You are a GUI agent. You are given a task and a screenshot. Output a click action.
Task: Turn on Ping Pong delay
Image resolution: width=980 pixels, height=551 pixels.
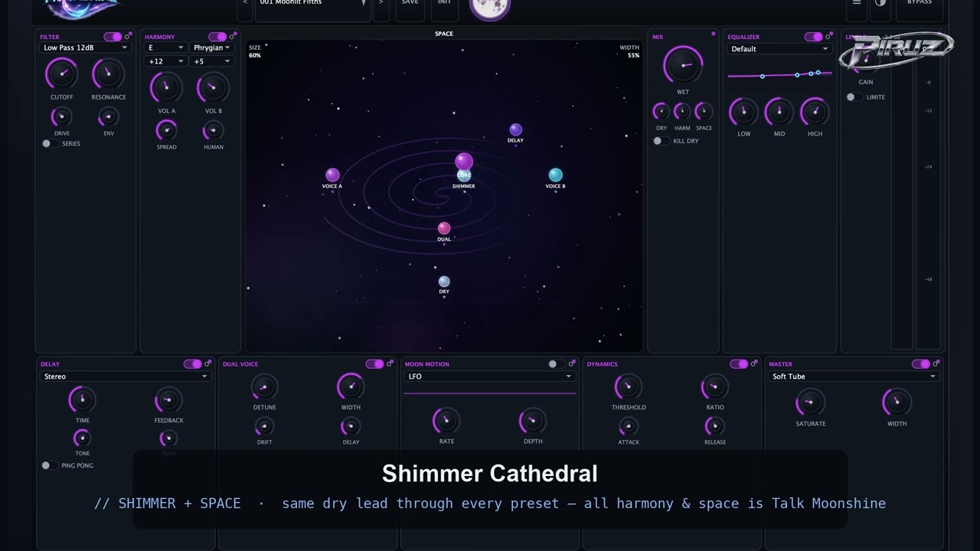click(49, 465)
